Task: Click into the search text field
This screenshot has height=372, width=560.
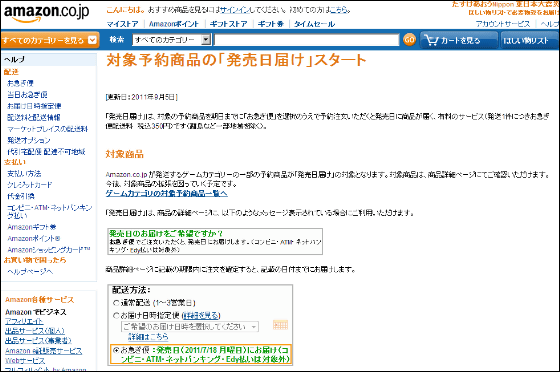Action: [x=306, y=40]
